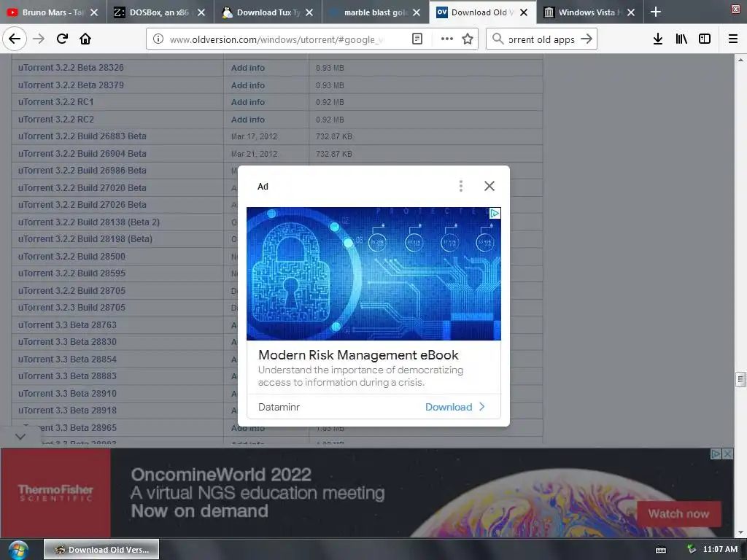Open uTorrent 3.2.2 Beta 28379 link
Viewport: 747px width, 560px height.
pos(71,85)
